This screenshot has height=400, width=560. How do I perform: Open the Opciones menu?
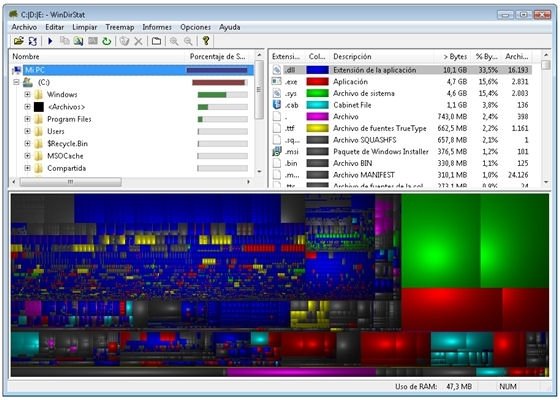195,27
